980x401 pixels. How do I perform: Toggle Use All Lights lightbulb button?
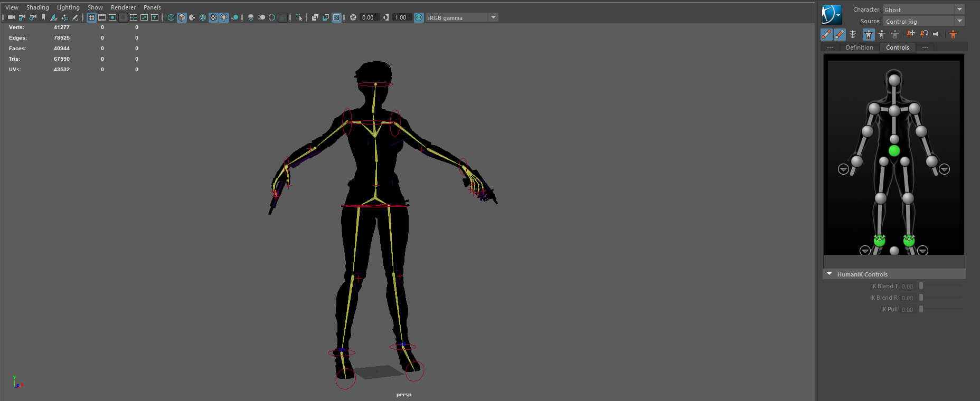point(224,17)
